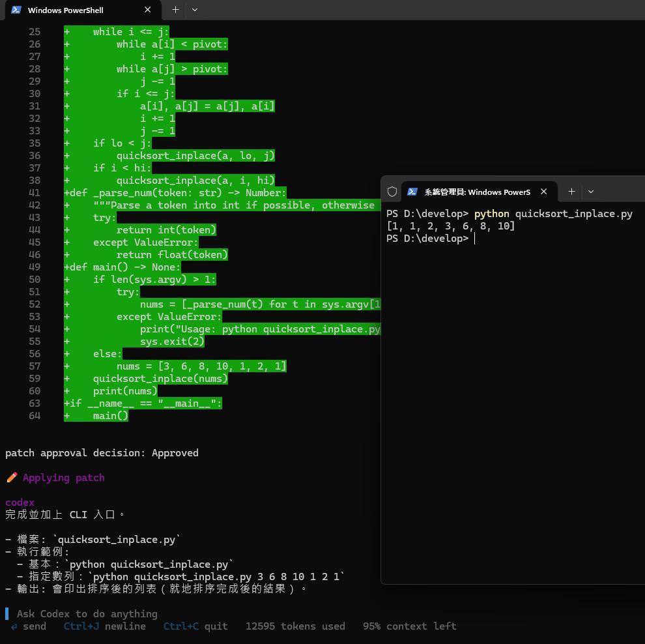Click the PowerShell icon on the back window tab

point(16,10)
